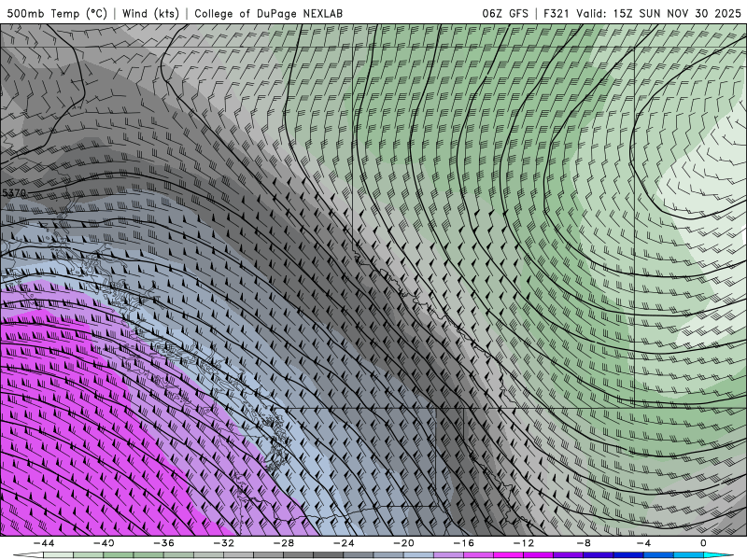Screen dimensions: 747x560
Task: Click the -8 value on temperature scale
Action: click(583, 543)
